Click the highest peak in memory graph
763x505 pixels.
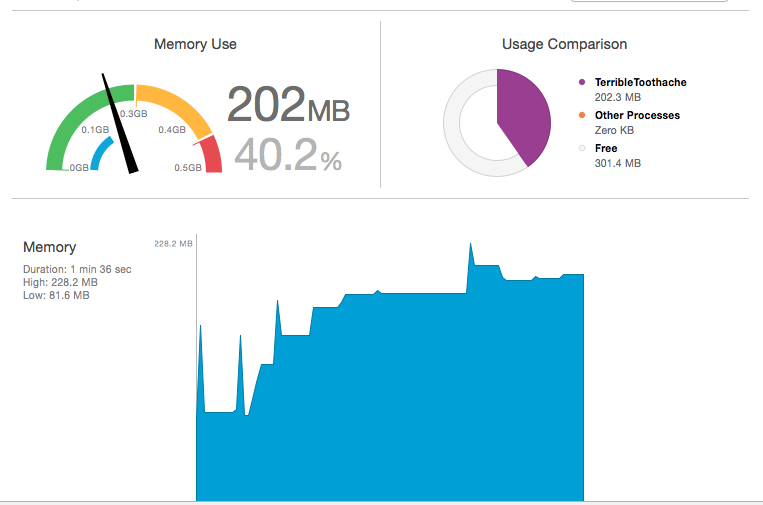point(471,244)
